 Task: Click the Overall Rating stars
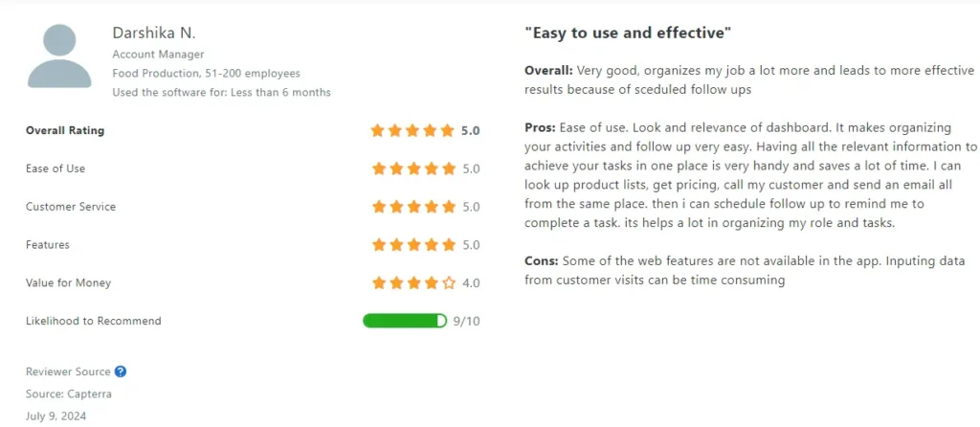pos(412,130)
